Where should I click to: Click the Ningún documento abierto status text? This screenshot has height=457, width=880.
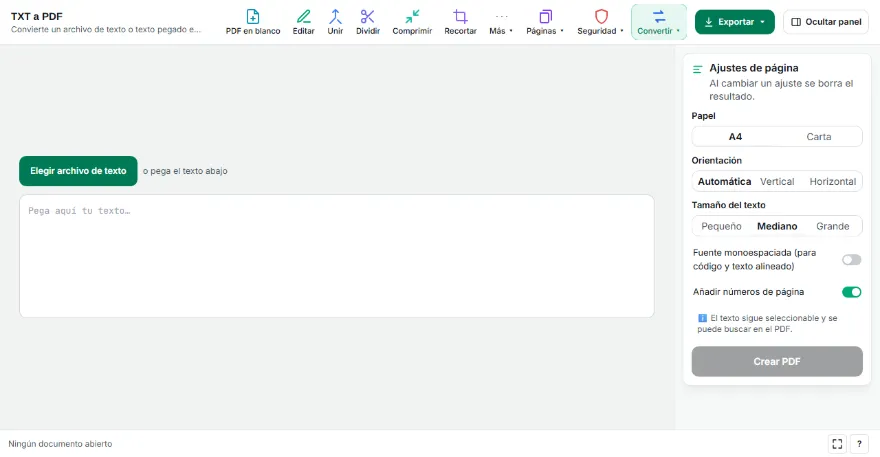(x=60, y=444)
